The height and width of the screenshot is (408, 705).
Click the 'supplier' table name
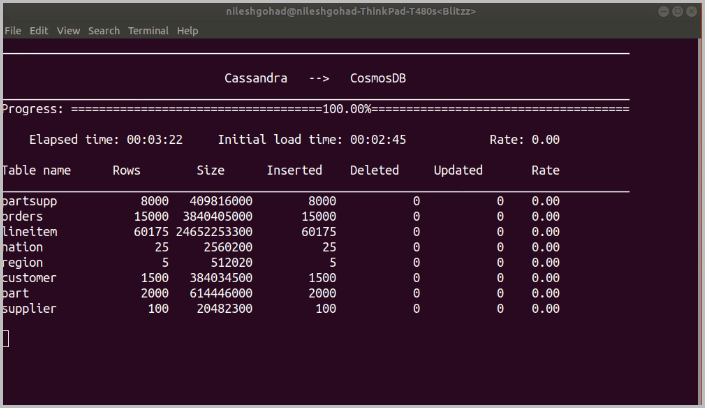coord(30,309)
